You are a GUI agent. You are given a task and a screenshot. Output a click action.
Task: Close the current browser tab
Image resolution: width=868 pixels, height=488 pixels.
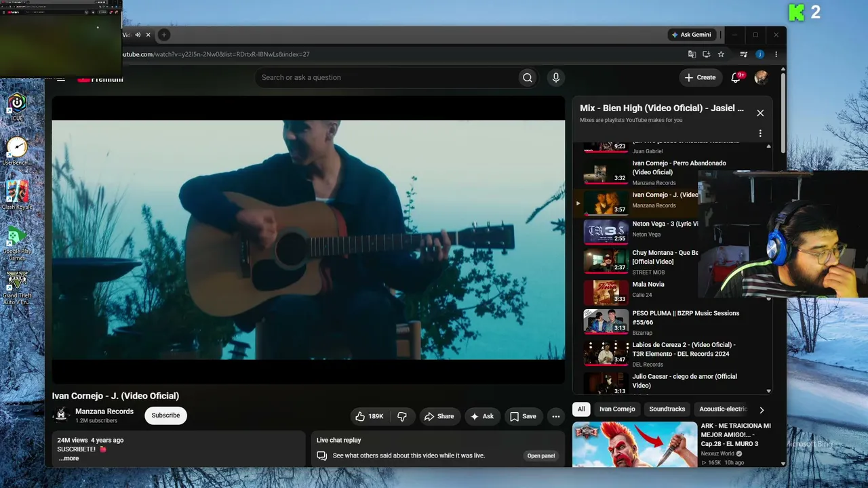point(149,35)
